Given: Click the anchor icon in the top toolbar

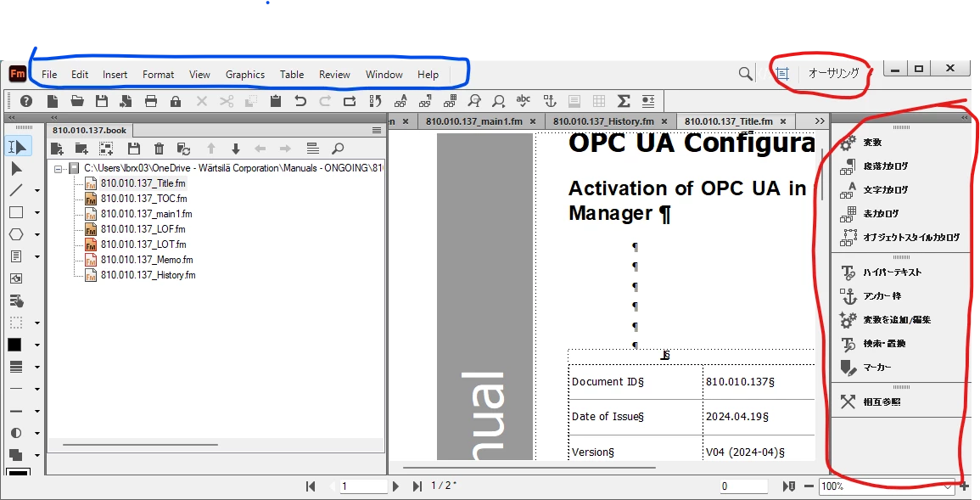Looking at the screenshot, I should (549, 101).
